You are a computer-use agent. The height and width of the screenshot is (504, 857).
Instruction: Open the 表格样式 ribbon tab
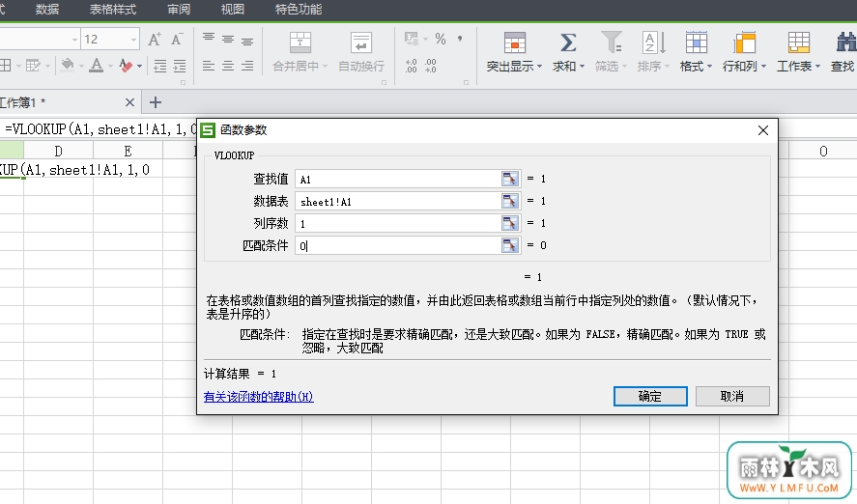tap(113, 10)
